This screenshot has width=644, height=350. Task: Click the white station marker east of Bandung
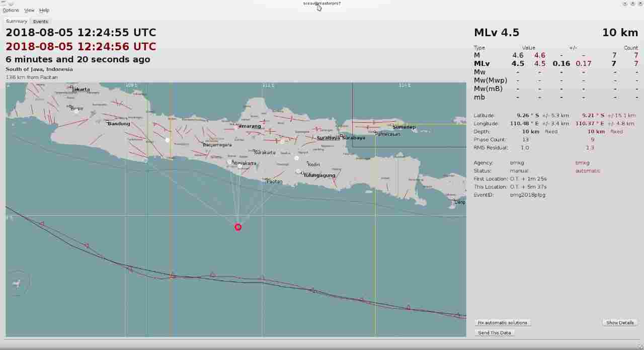pyautogui.click(x=168, y=140)
